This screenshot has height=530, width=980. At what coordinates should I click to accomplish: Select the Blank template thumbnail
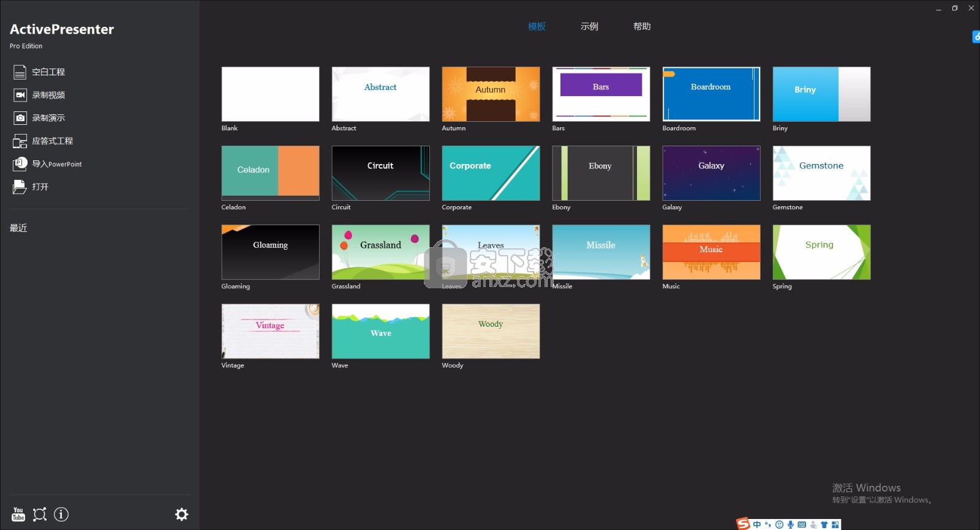[270, 94]
